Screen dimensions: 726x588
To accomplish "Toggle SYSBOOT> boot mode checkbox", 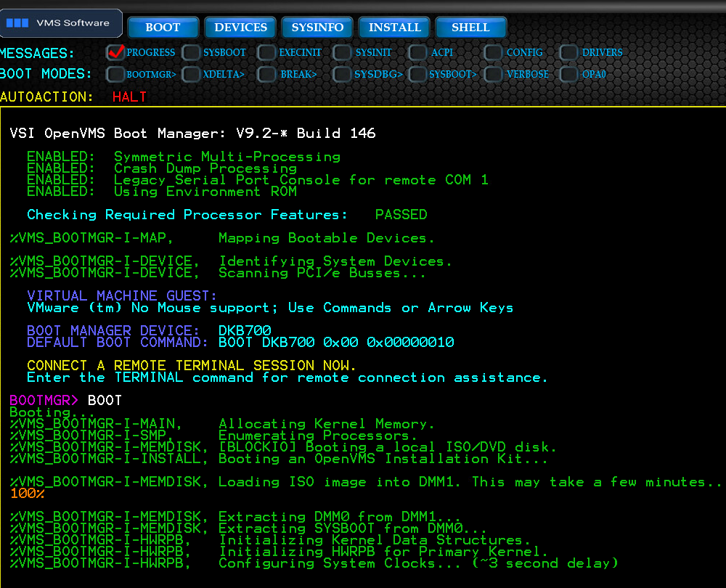I will (x=417, y=74).
